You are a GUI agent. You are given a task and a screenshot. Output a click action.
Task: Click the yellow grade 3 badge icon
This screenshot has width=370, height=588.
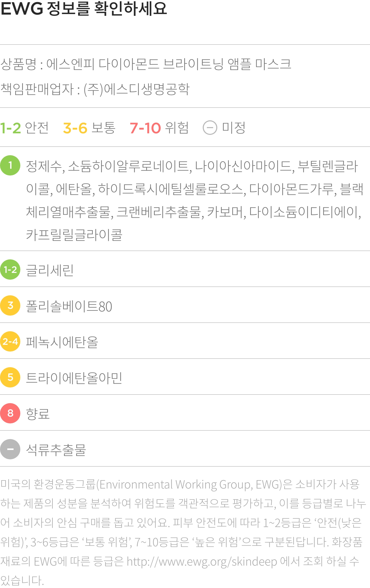pyautogui.click(x=10, y=305)
